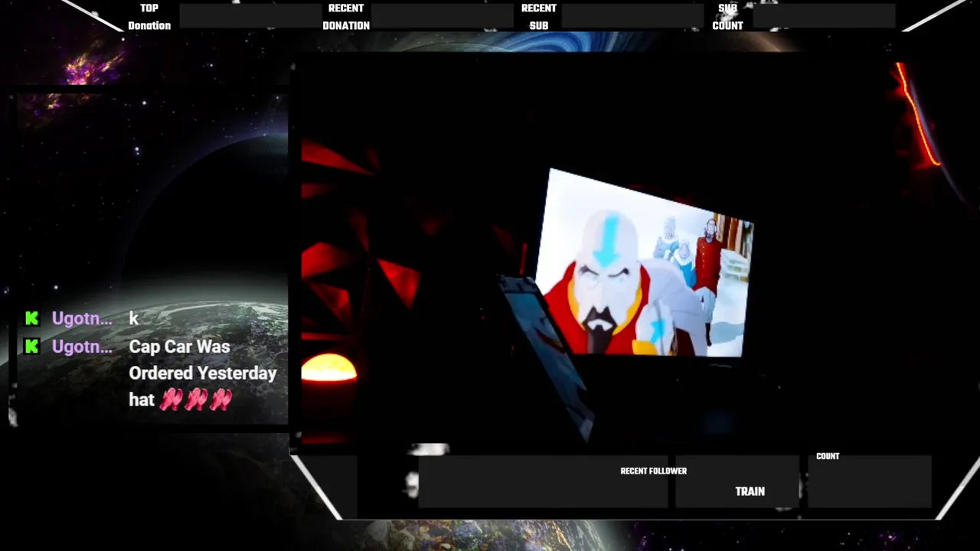Click the 'TOP Donation' overlay label
980x551 pixels.
point(149,17)
